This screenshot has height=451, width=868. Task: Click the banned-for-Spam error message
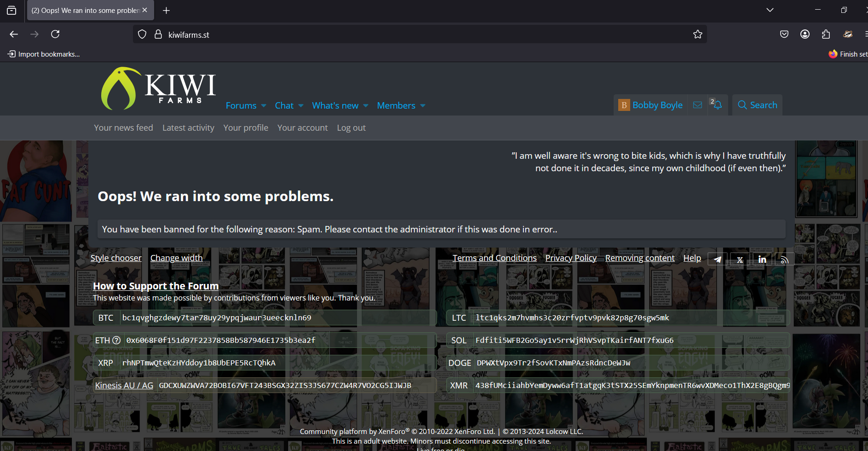(x=441, y=229)
